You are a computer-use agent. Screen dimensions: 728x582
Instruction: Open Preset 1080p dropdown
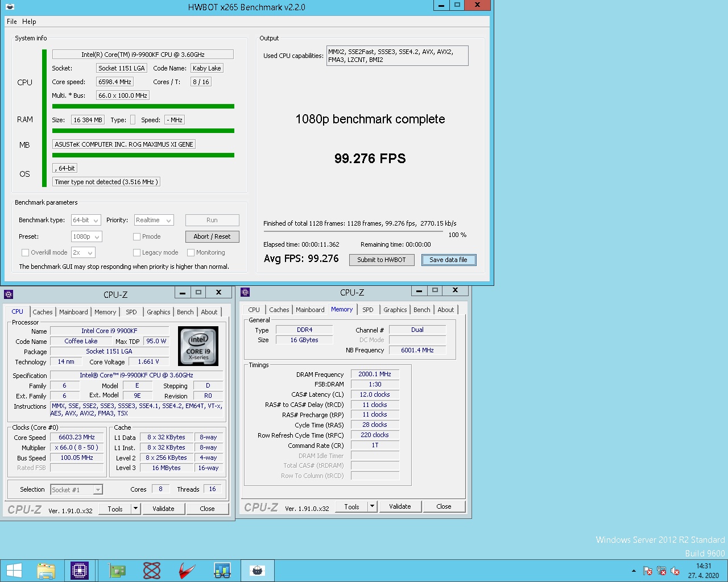pos(86,236)
